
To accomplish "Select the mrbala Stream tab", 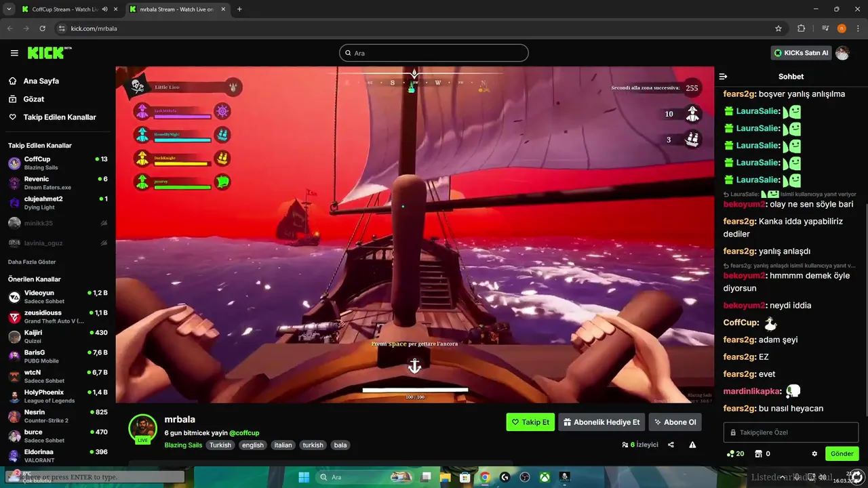I will (178, 9).
